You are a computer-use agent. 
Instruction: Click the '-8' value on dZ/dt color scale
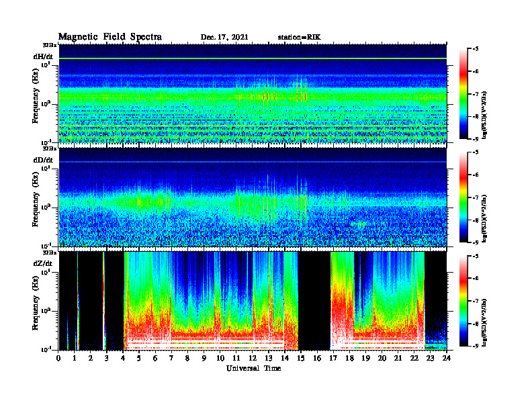click(476, 324)
